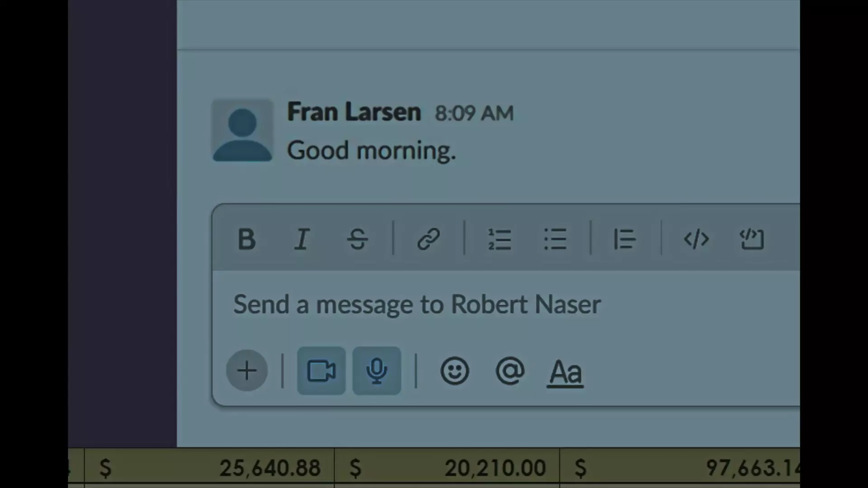Hide formatting toolbar via Aa toggle
The width and height of the screenshot is (868, 488).
565,372
